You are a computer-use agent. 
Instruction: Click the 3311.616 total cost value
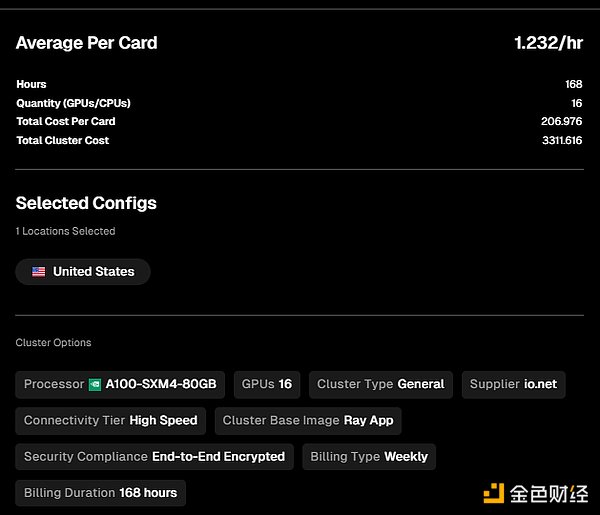point(561,140)
